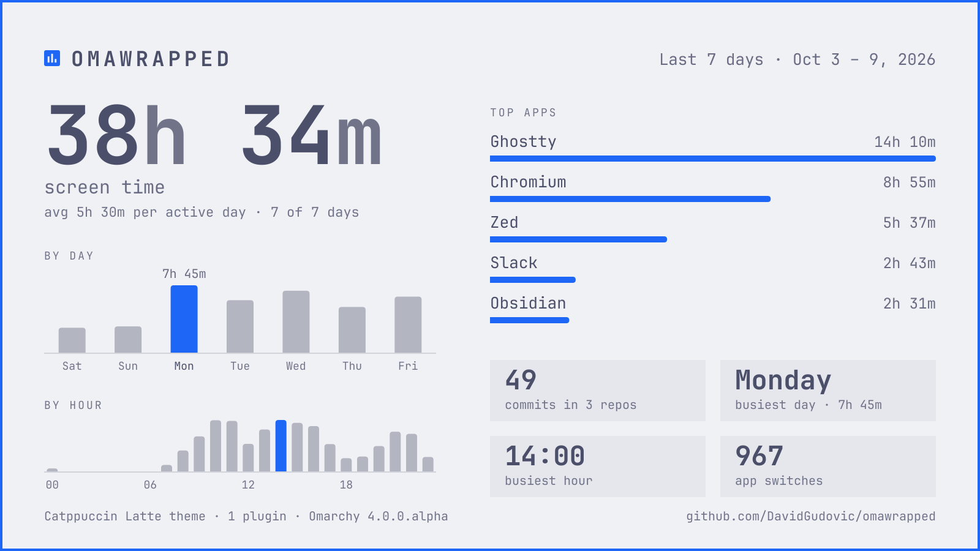Viewport: 980px width, 551px height.
Task: Click the blue OMAWRAPPED bar-chart logo icon
Action: (x=52, y=58)
